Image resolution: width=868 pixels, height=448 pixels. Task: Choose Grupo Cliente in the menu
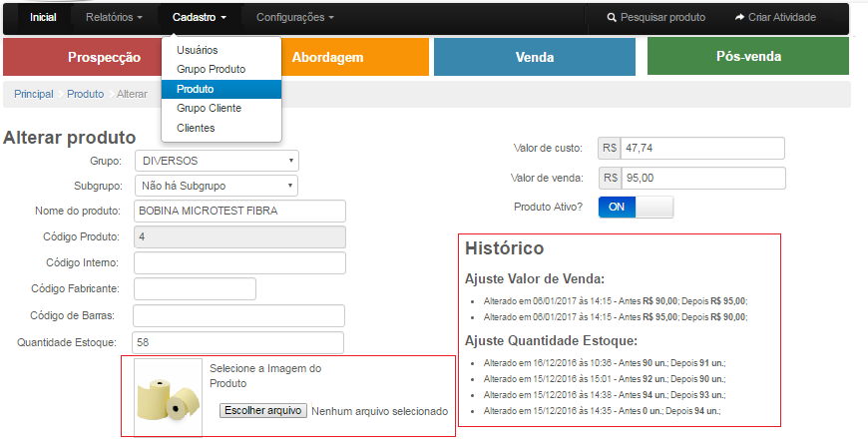point(209,108)
